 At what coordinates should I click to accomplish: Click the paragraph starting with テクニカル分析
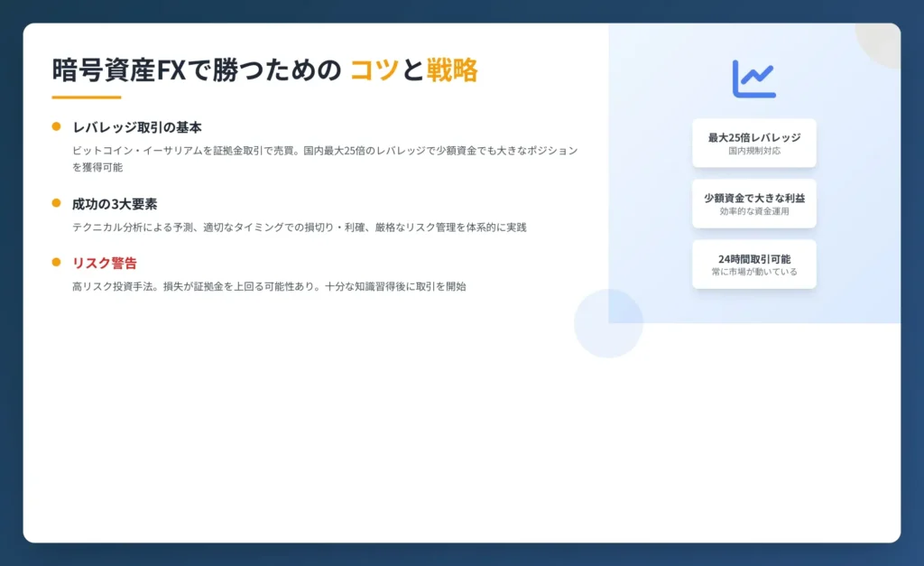point(299,227)
